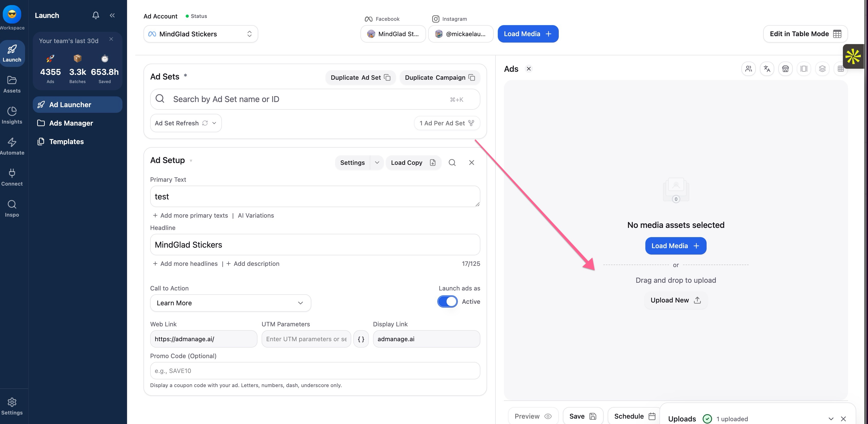This screenshot has height=424, width=868.
Task: Click the Preview button
Action: [x=533, y=416]
